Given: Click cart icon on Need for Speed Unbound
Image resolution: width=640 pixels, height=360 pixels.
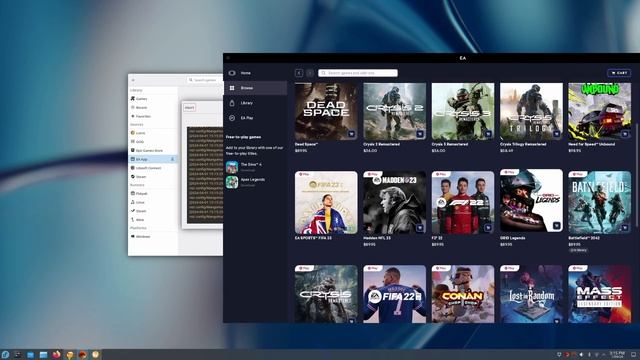Looking at the screenshot, I should [x=624, y=134].
